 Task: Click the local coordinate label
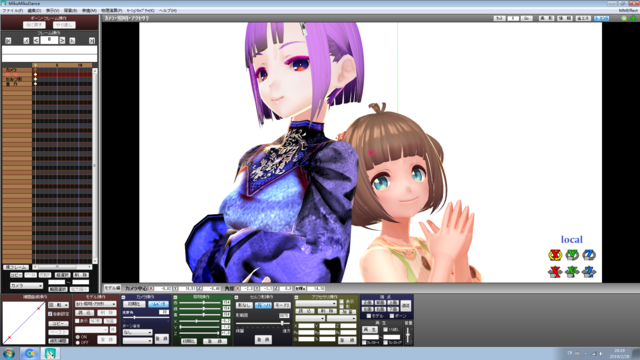pos(571,240)
